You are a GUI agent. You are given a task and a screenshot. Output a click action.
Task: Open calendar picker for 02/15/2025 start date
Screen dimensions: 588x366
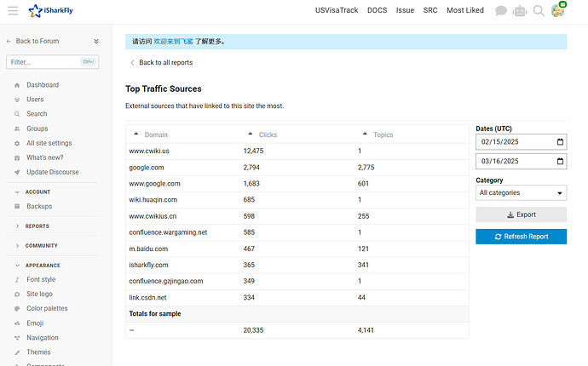[560, 142]
